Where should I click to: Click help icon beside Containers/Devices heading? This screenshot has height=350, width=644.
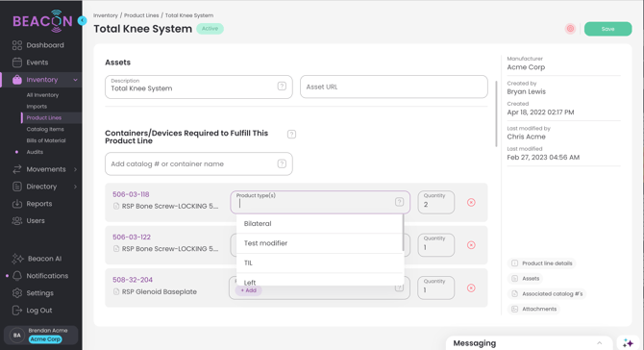tap(291, 135)
